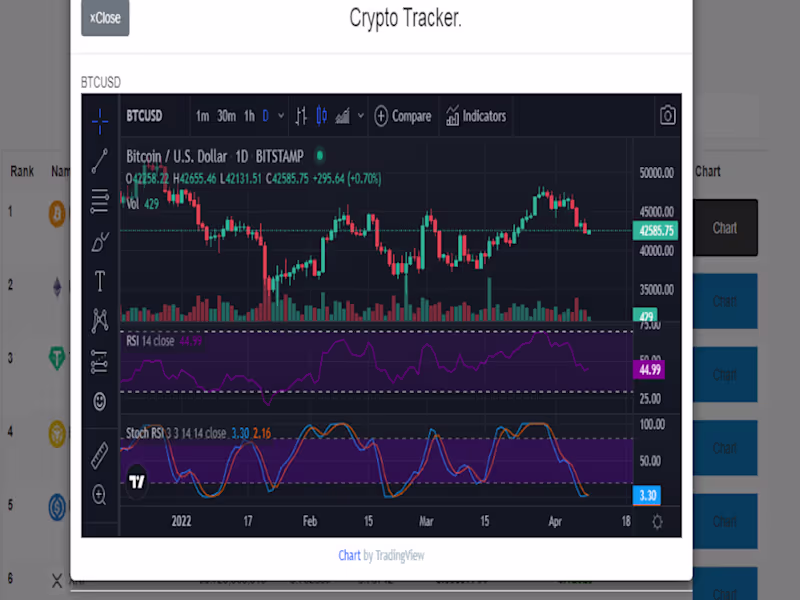Select the XABCD pattern tool

pos(99,319)
